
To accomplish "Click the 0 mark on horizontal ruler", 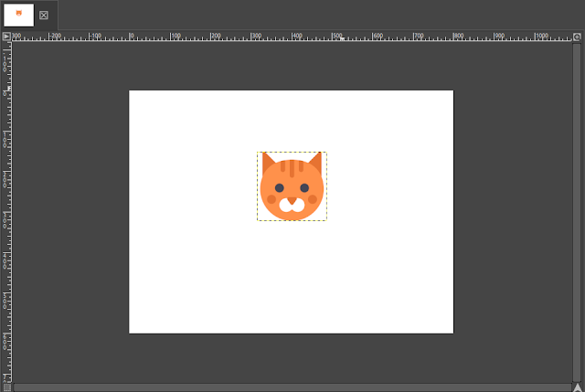I will [x=130, y=37].
